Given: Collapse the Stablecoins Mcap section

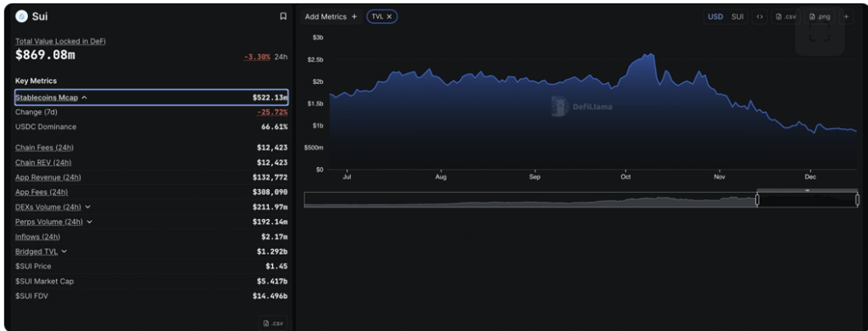Looking at the screenshot, I should click(84, 97).
